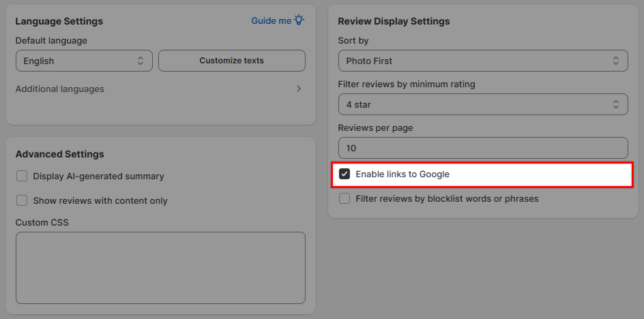
Task: Click the lightbulb icon beside Guide me
Action: (299, 20)
